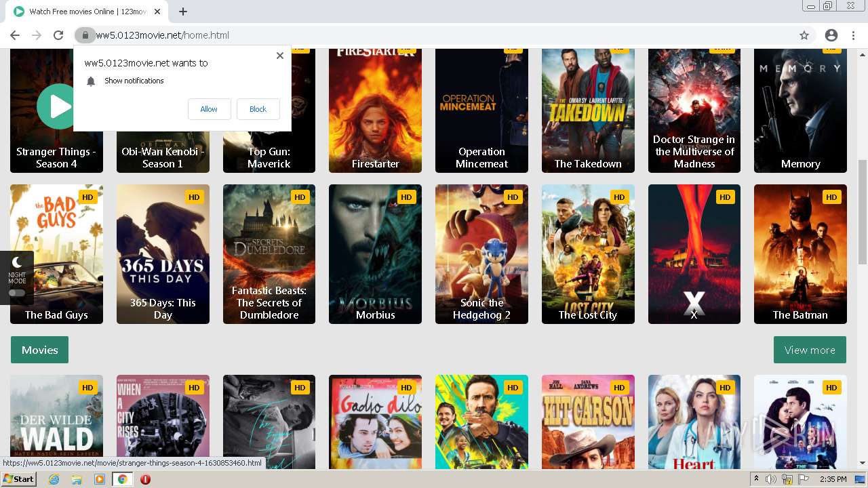868x488 pixels.
Task: Open the Memory movie poster
Action: click(x=800, y=110)
